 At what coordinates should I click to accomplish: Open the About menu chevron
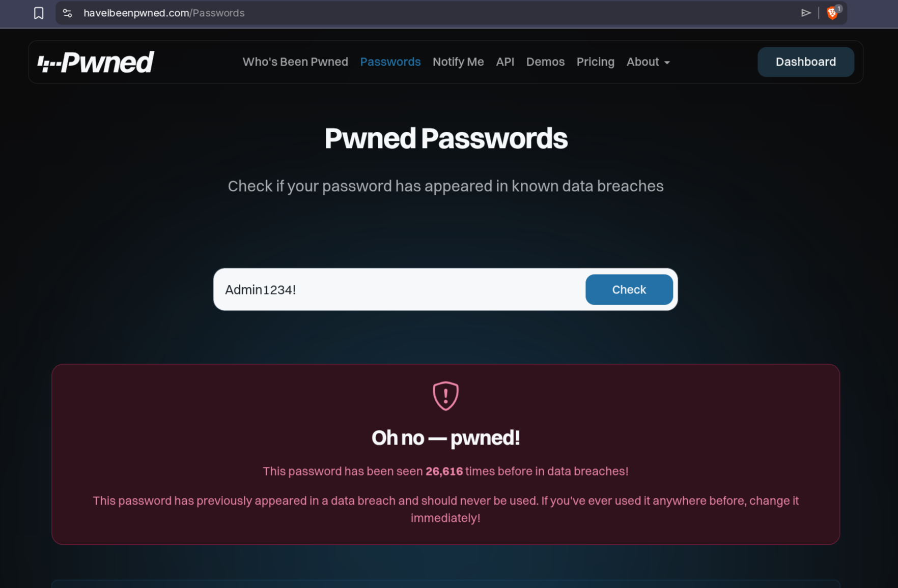click(x=667, y=63)
